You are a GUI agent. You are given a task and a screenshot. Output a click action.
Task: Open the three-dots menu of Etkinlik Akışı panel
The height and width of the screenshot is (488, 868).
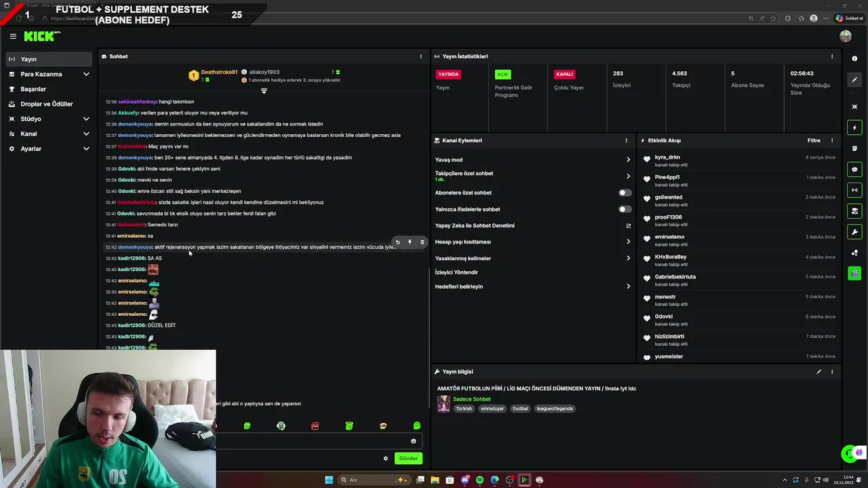tap(832, 140)
